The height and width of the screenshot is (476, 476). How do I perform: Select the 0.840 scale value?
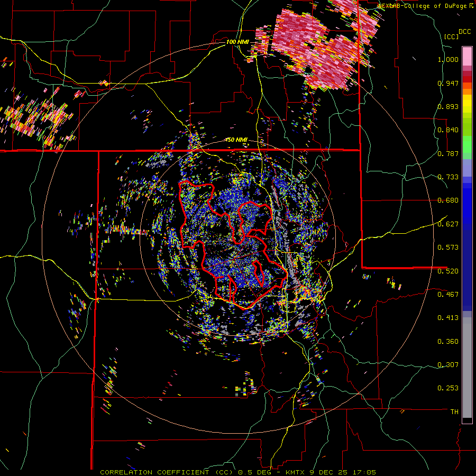(x=448, y=130)
